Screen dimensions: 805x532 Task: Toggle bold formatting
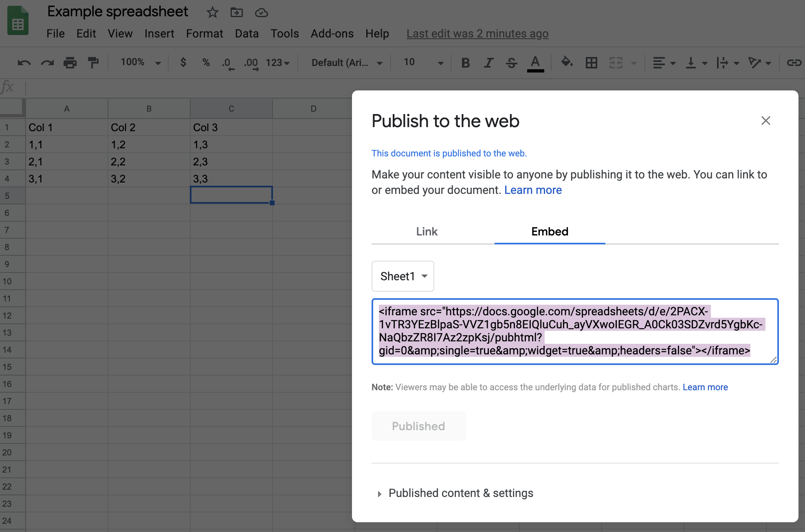point(466,63)
